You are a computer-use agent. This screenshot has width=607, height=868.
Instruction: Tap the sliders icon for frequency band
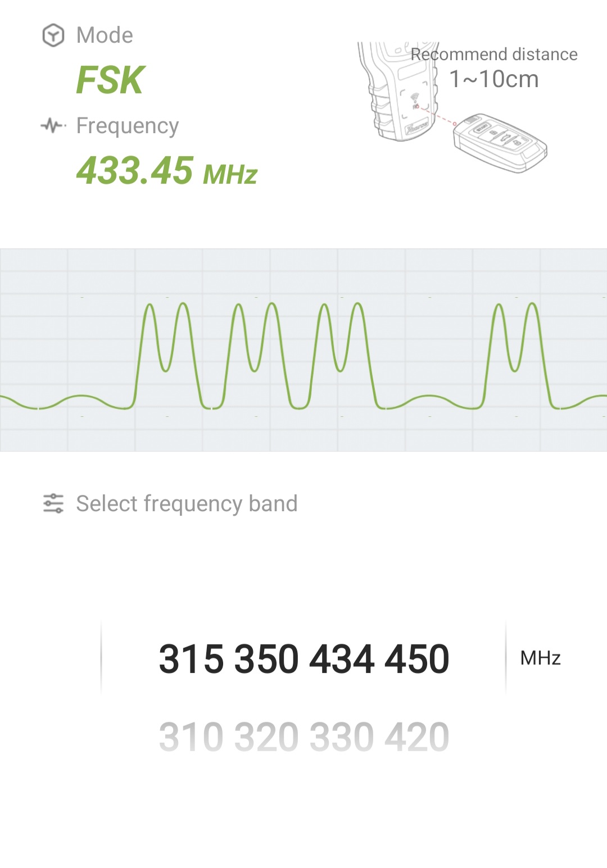(x=53, y=503)
